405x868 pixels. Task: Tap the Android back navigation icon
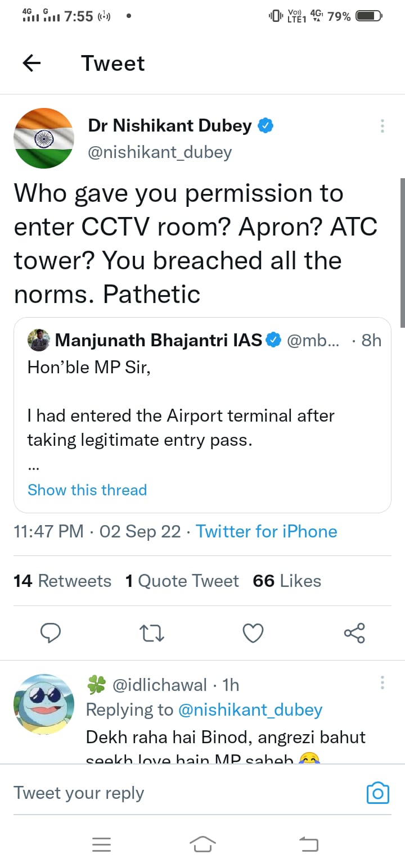pyautogui.click(x=308, y=844)
